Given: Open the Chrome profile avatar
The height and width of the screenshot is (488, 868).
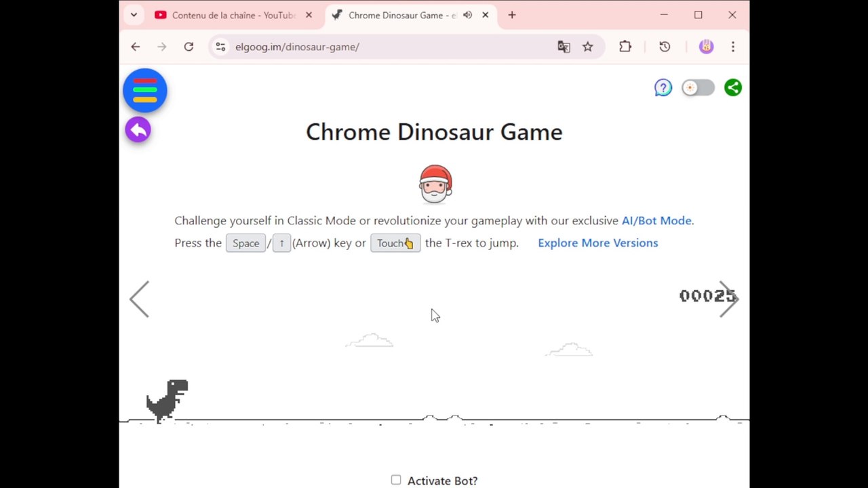Looking at the screenshot, I should pyautogui.click(x=706, y=47).
